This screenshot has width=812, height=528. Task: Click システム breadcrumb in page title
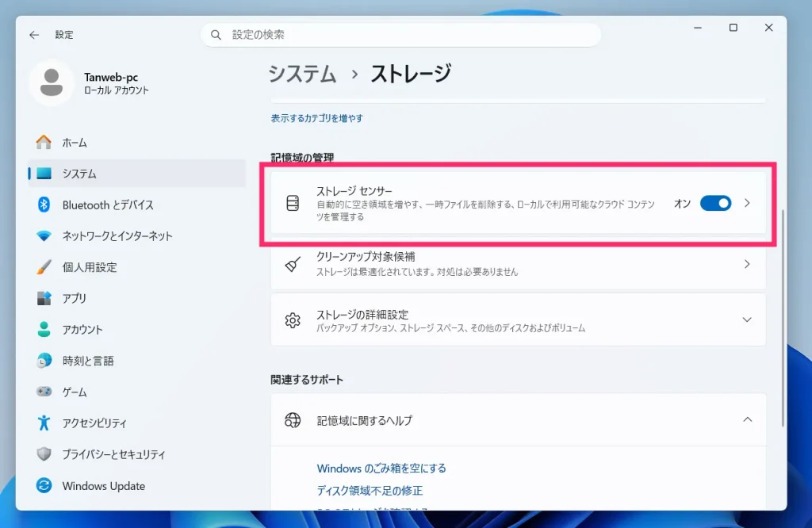(x=302, y=74)
